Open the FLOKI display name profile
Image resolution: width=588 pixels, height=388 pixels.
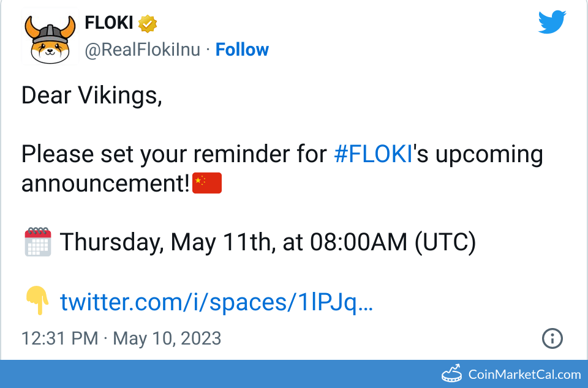pos(109,23)
